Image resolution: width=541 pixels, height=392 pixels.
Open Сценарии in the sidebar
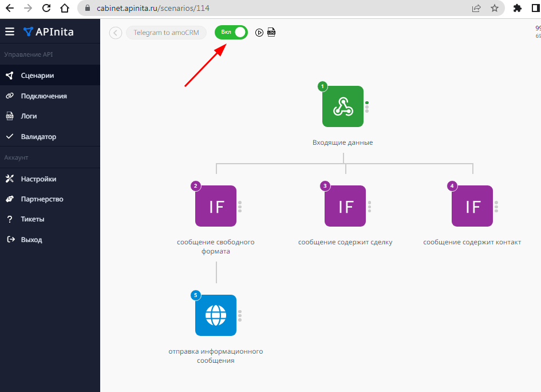click(37, 75)
